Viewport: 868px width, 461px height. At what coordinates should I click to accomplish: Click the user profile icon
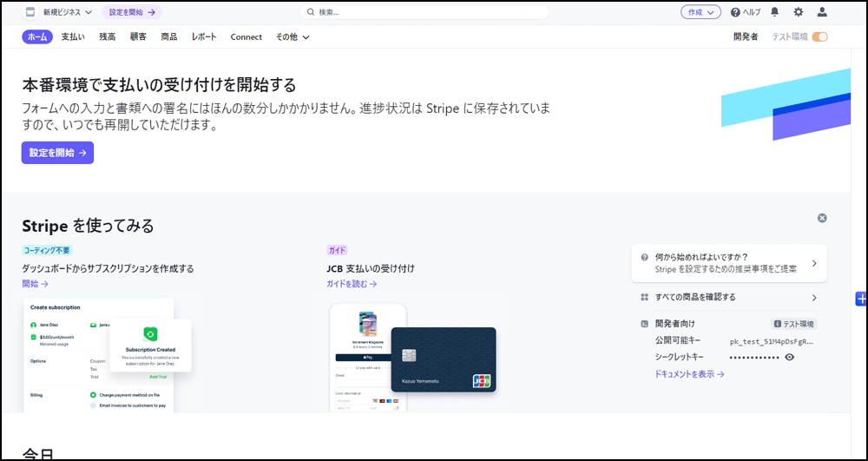pos(822,12)
